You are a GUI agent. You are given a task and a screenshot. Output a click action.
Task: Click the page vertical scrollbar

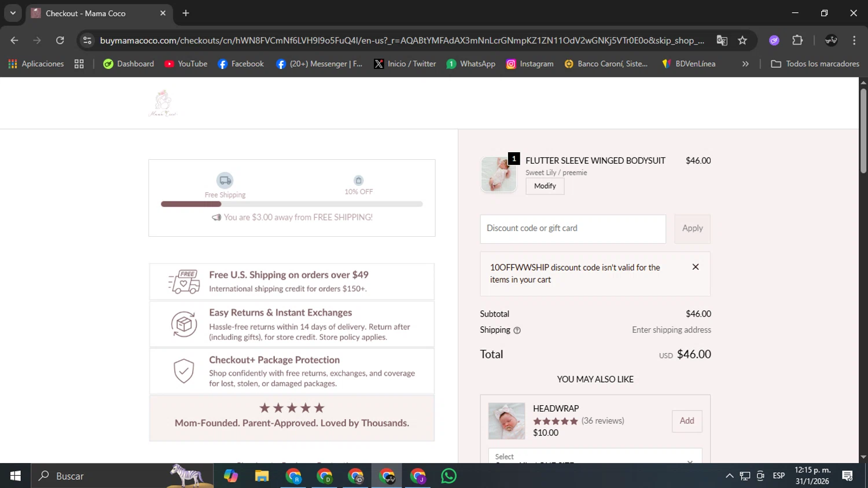coord(863,130)
